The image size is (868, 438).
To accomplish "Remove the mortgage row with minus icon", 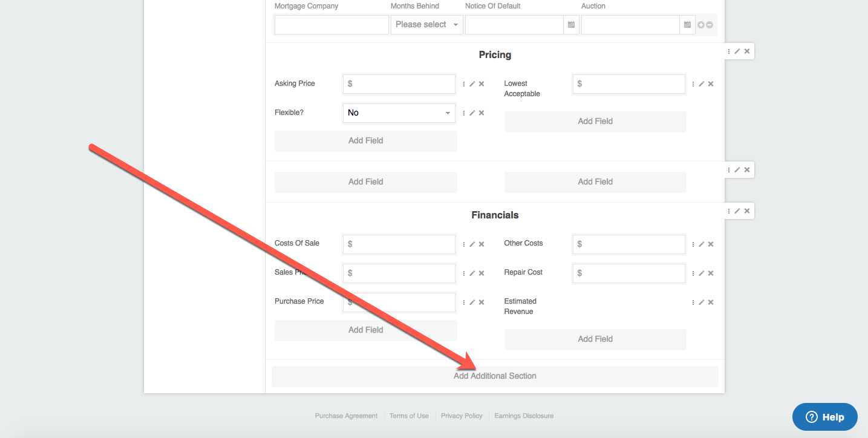I will coord(710,25).
